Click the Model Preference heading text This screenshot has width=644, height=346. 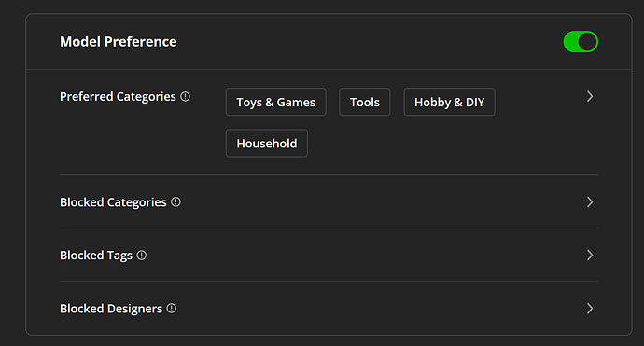[119, 41]
